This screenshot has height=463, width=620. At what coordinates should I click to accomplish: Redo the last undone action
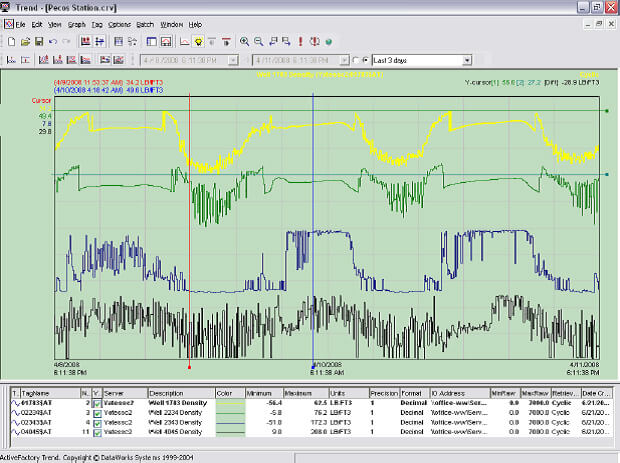tap(66, 42)
